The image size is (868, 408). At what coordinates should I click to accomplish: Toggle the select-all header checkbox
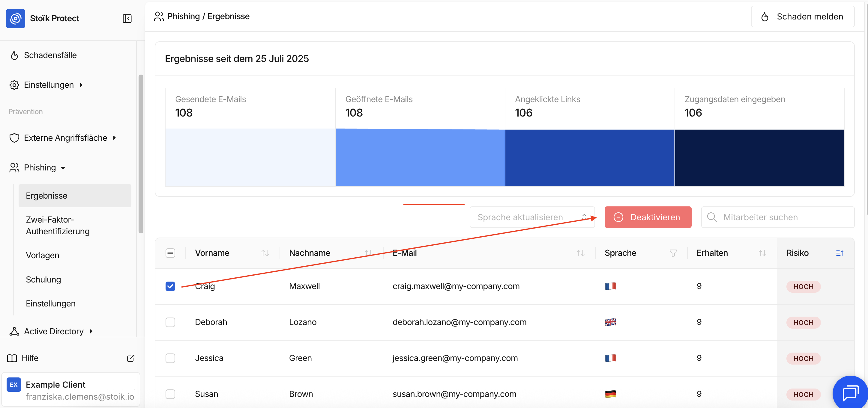pyautogui.click(x=170, y=253)
